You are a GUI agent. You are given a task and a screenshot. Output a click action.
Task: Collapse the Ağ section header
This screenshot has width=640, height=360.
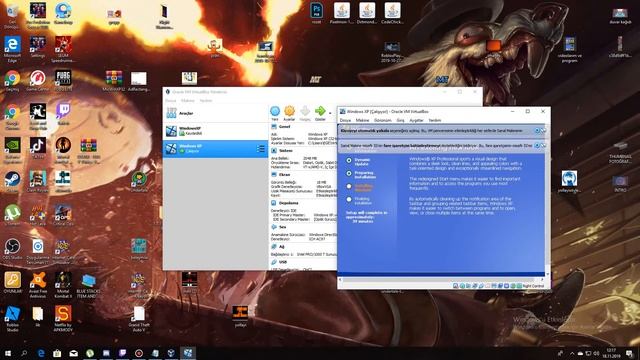coord(281,247)
